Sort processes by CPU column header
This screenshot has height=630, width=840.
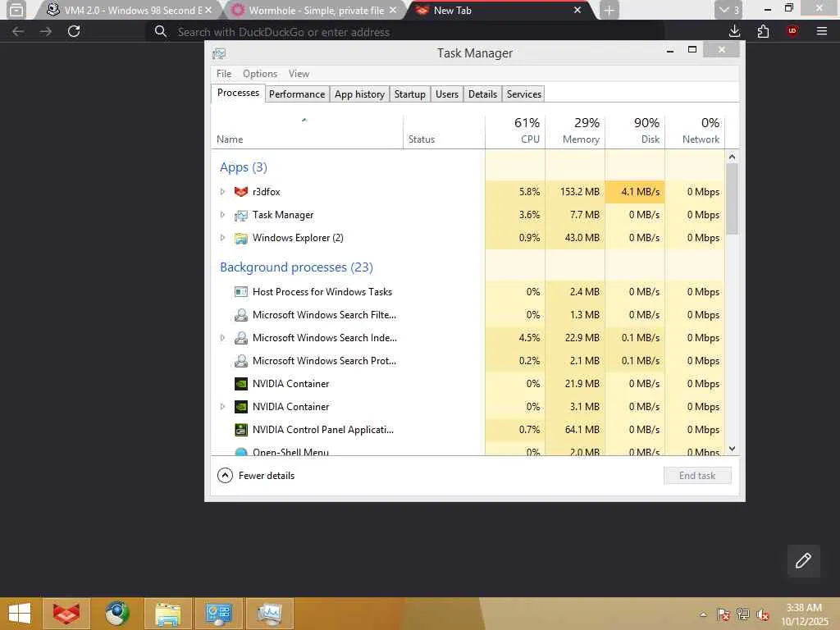coord(515,131)
